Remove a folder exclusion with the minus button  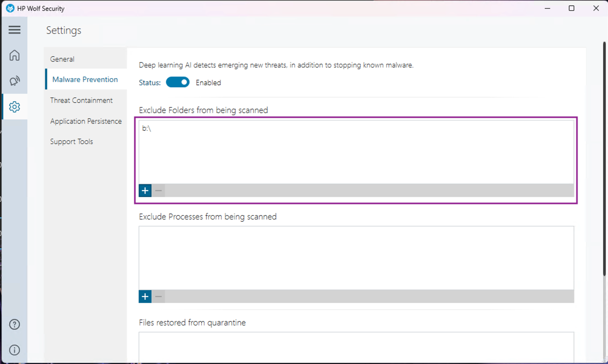tap(158, 191)
